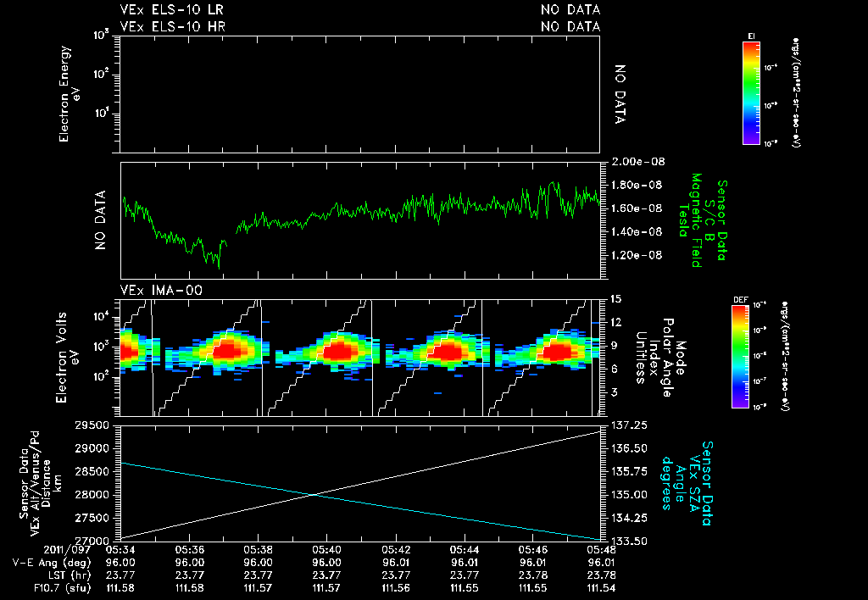868x600 pixels.
Task: Click the 2.00e-08 magnetic field tick
Action: (x=638, y=162)
